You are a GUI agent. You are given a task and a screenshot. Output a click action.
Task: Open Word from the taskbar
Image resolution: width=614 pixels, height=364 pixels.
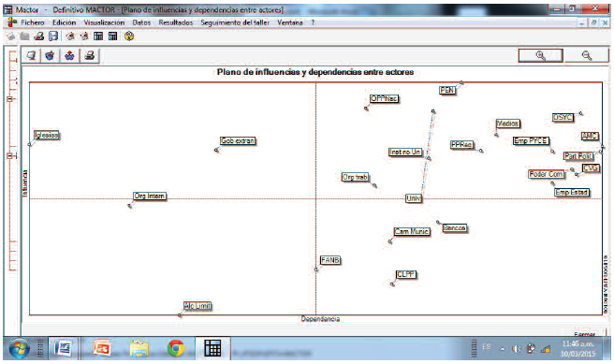coord(63,348)
